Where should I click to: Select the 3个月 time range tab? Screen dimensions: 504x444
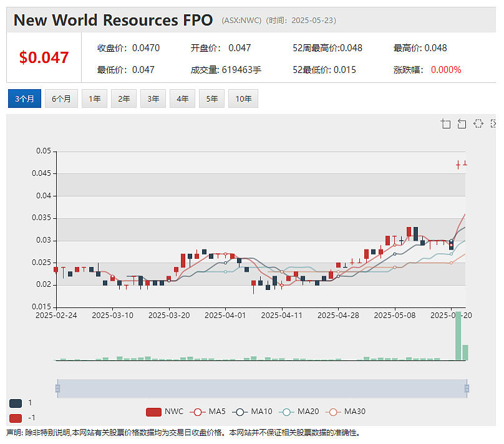[24, 99]
